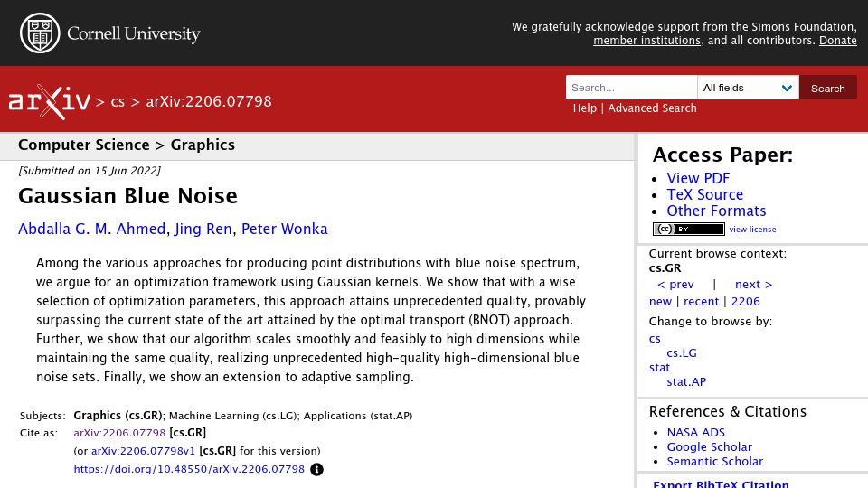Open the Semantic Scholar link
The width and height of the screenshot is (868, 488).
[x=714, y=462]
